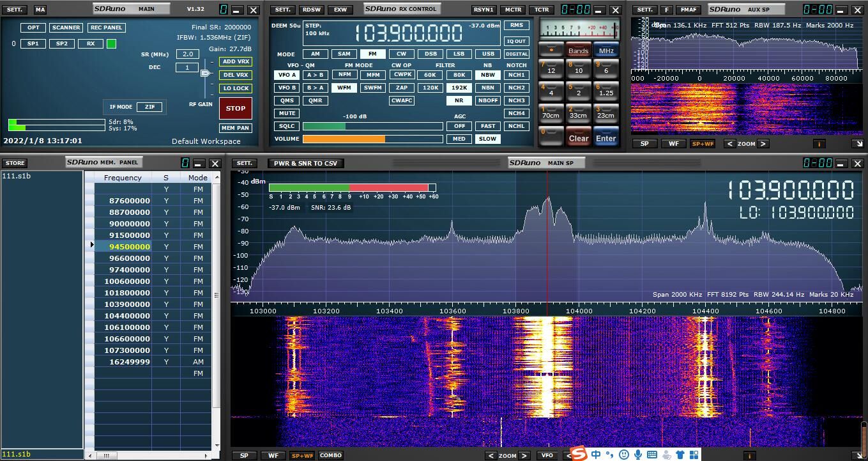The height and width of the screenshot is (461, 868).
Task: Enable noise reduction NR
Action: click(459, 100)
